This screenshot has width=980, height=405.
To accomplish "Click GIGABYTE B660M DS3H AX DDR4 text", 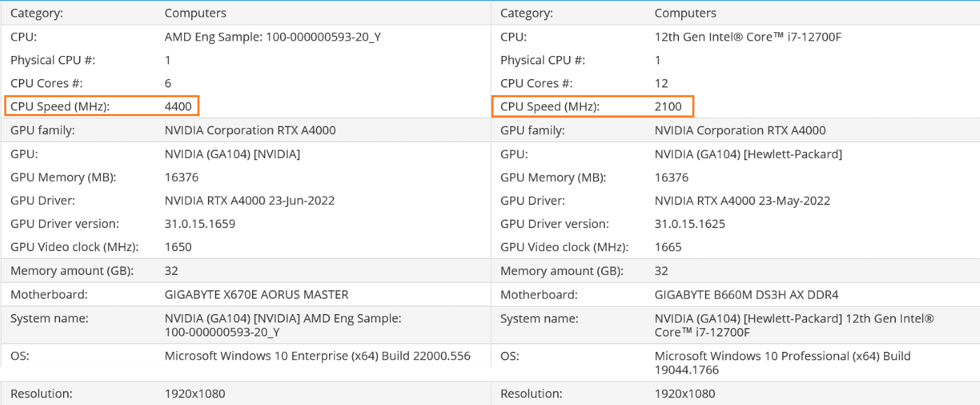I will [746, 294].
